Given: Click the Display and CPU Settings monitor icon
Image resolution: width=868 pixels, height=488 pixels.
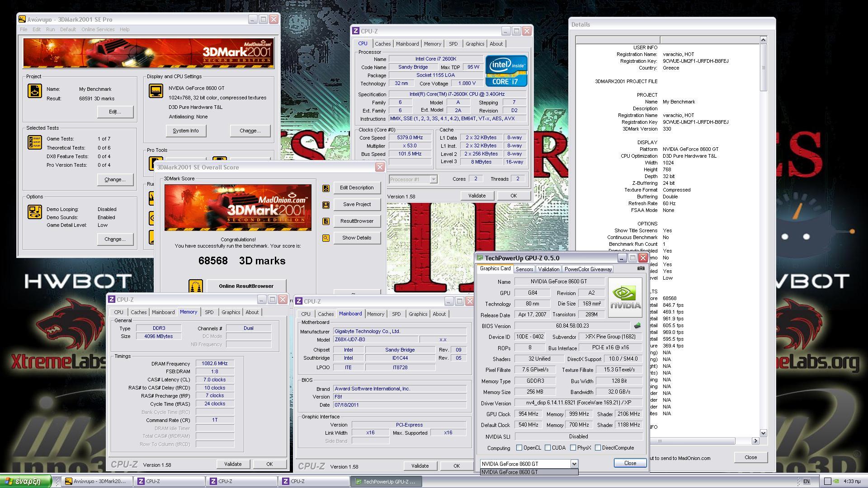Looking at the screenshot, I should click(x=156, y=91).
